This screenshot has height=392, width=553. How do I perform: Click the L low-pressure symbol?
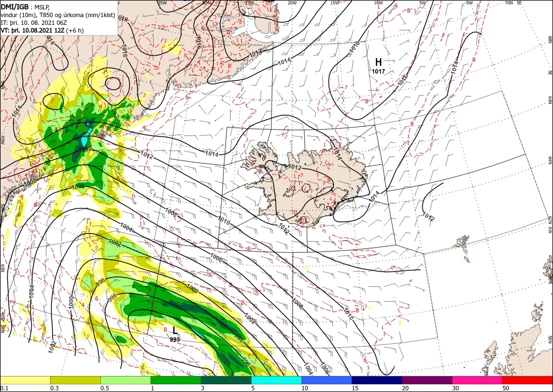coord(175,330)
